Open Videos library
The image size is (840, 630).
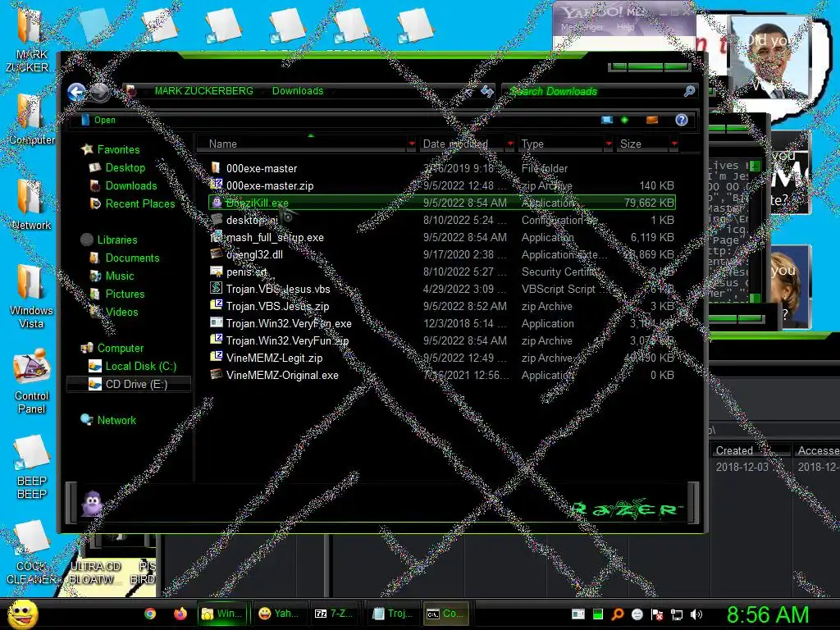121,312
